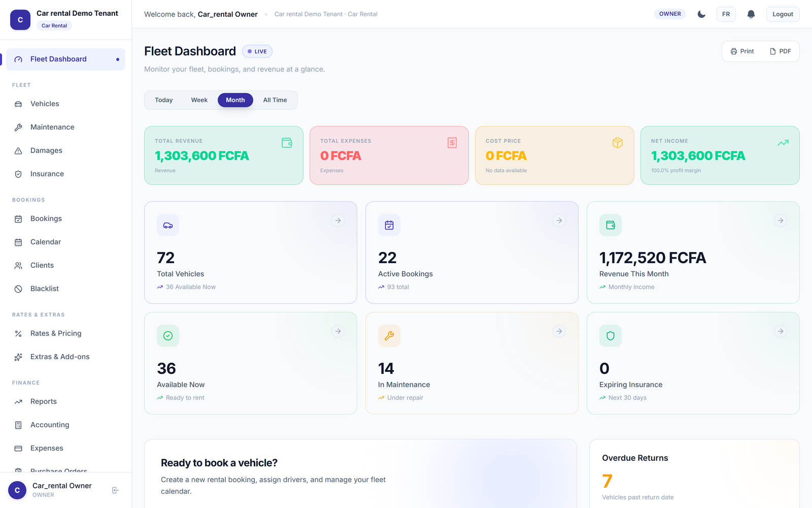Click the Available Now card arrow
Image resolution: width=812 pixels, height=508 pixels.
coord(338,331)
